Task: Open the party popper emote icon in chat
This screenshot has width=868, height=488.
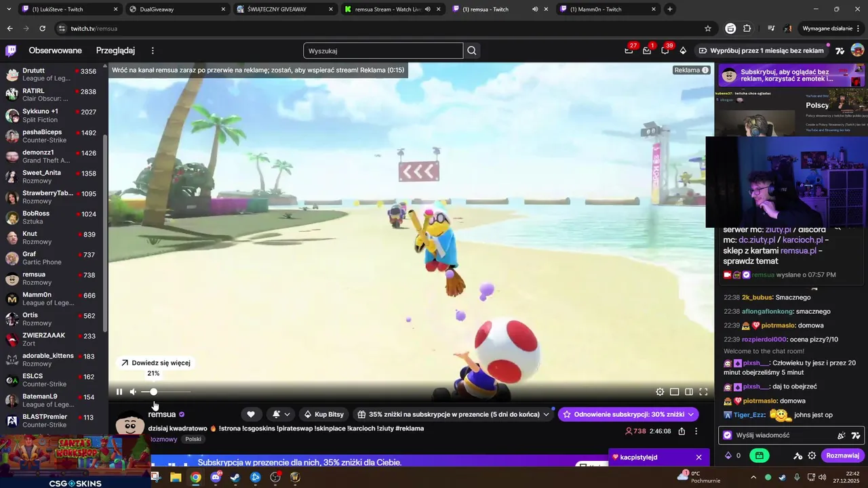Action: (842, 435)
